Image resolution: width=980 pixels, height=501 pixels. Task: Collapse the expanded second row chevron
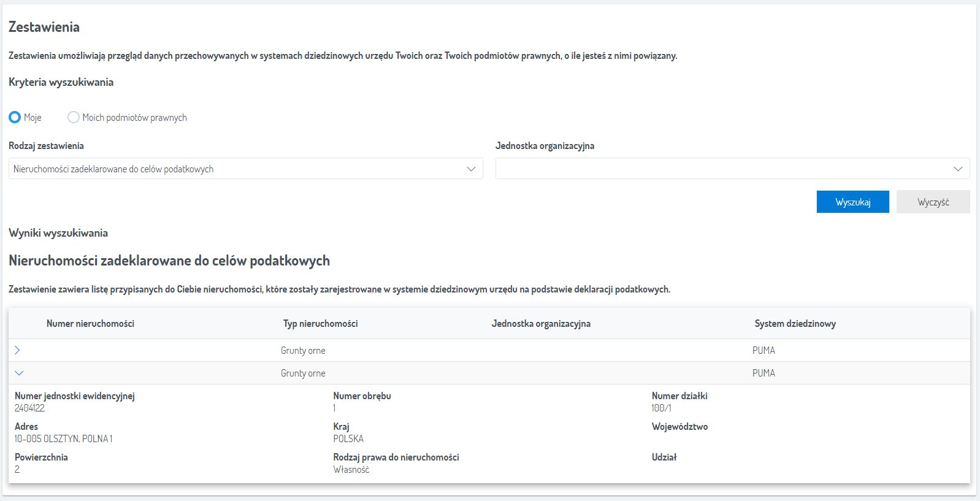(x=18, y=373)
